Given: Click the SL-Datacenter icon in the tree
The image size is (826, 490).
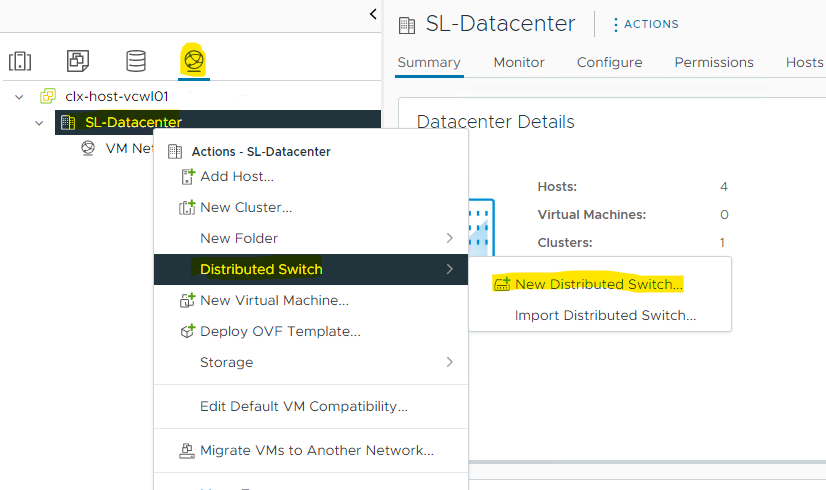Looking at the screenshot, I should point(68,123).
